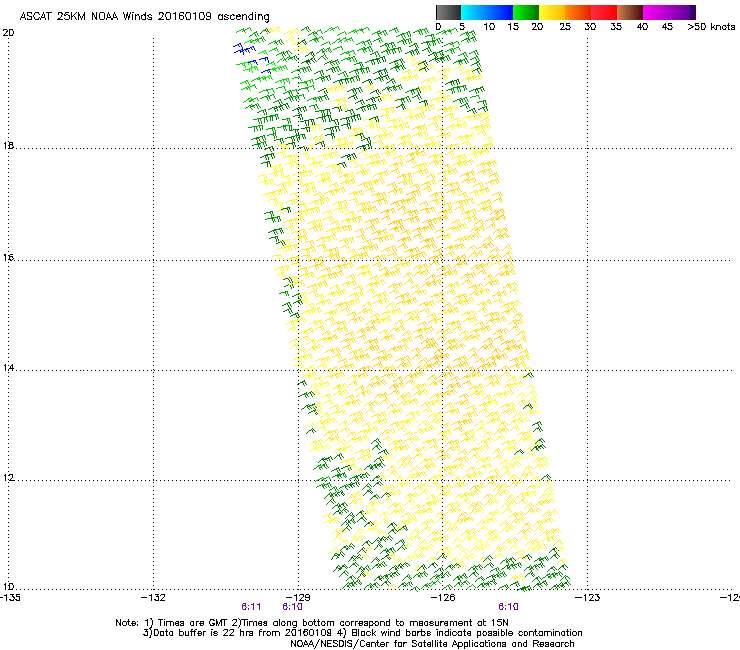Click the legend value '35'

[x=616, y=27]
